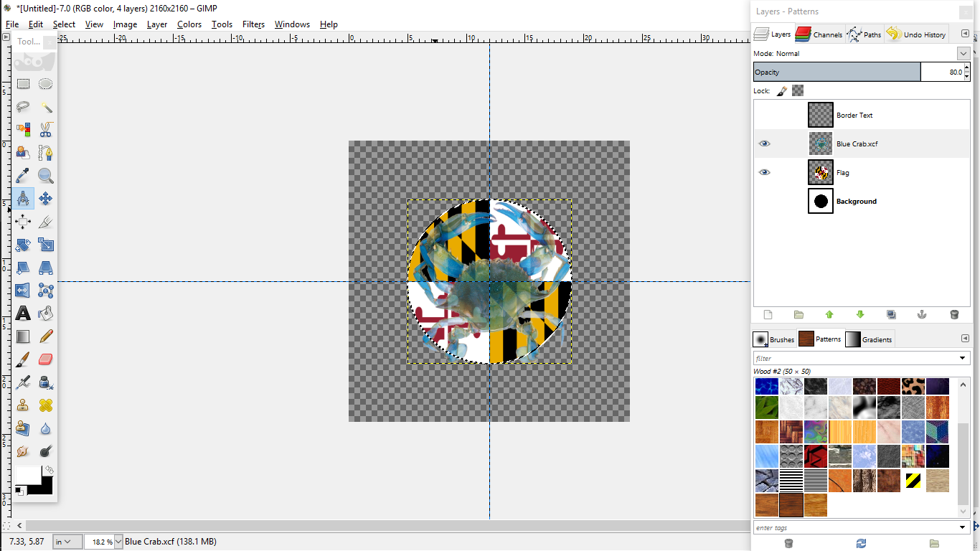Screen dimensions: 980x551
Task: Click the Move tool
Action: click(45, 199)
